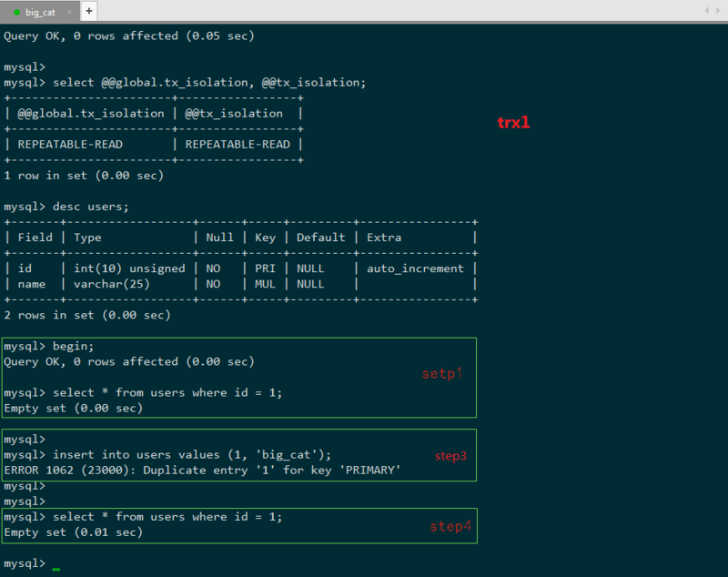Click the 'MUL' key cell
The width and height of the screenshot is (728, 577).
pyautogui.click(x=265, y=284)
